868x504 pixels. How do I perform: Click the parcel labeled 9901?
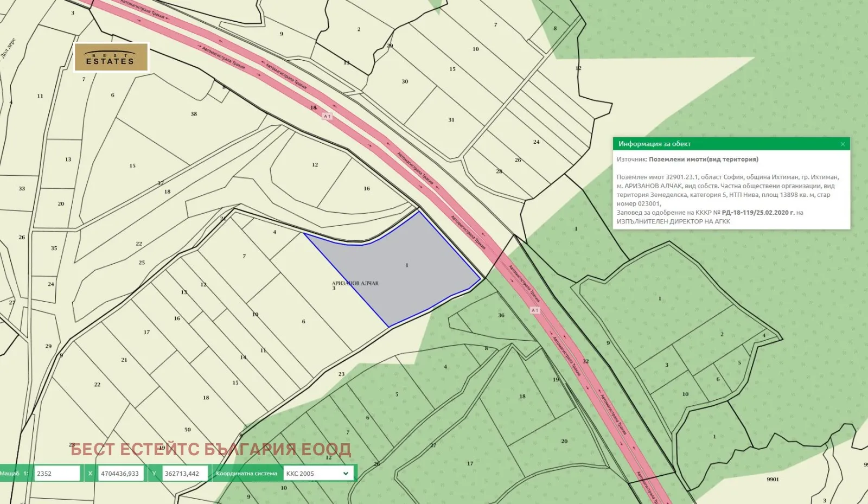point(773,480)
